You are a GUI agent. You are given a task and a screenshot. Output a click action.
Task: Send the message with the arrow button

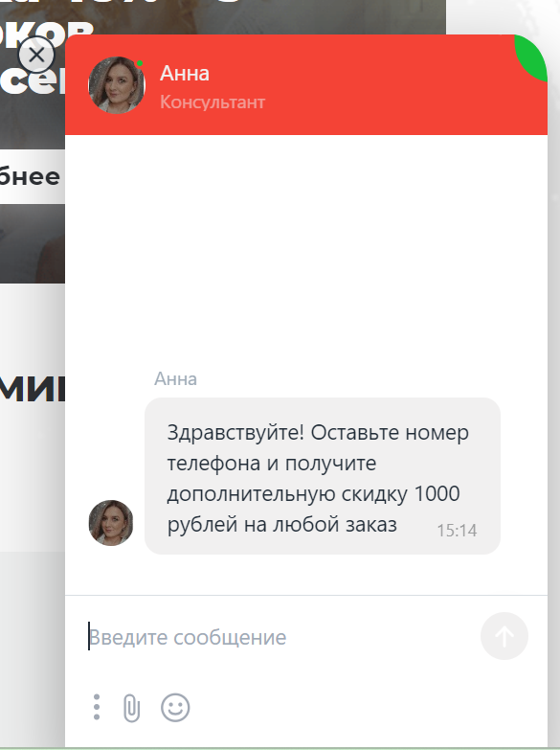click(x=504, y=636)
